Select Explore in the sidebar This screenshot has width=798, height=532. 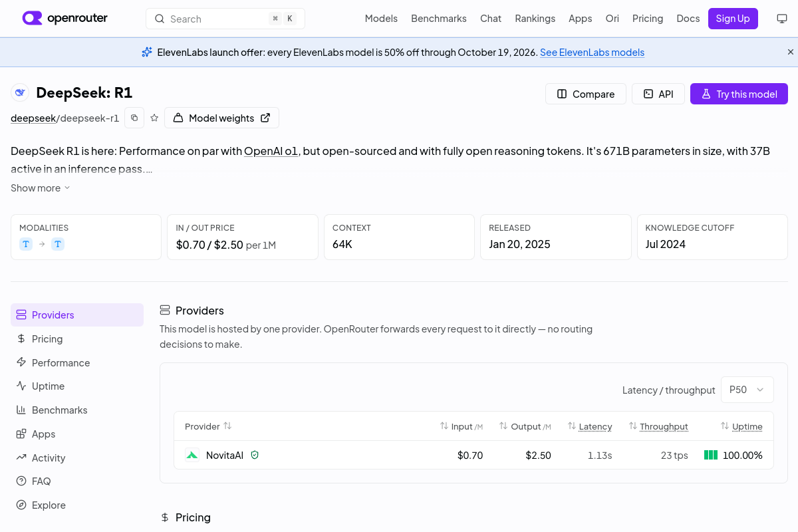[77, 505]
